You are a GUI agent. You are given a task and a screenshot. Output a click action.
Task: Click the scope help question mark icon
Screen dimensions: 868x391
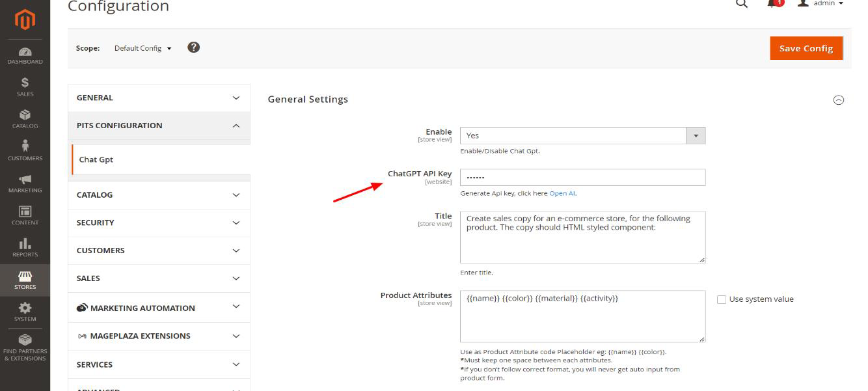193,47
